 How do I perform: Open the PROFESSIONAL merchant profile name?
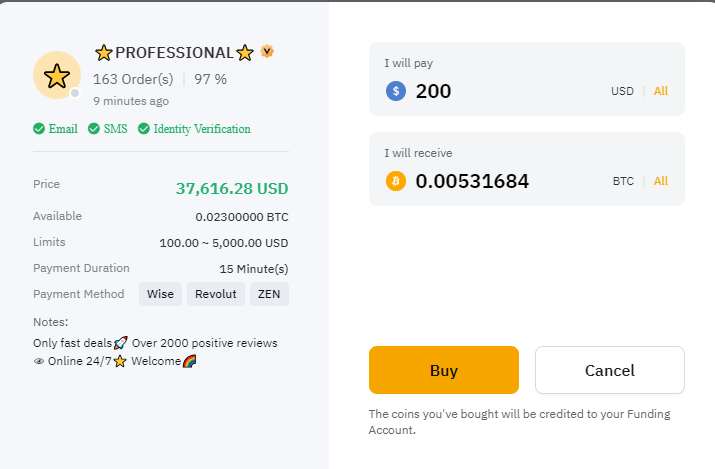pos(174,53)
